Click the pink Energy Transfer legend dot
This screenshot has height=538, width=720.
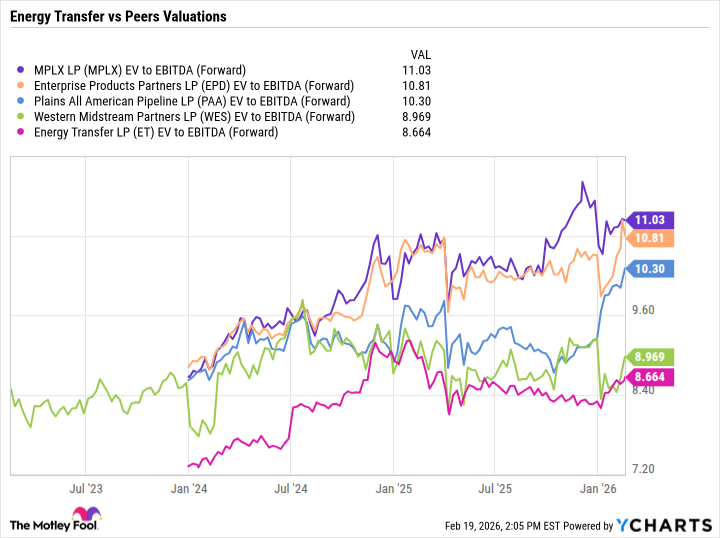coord(23,132)
